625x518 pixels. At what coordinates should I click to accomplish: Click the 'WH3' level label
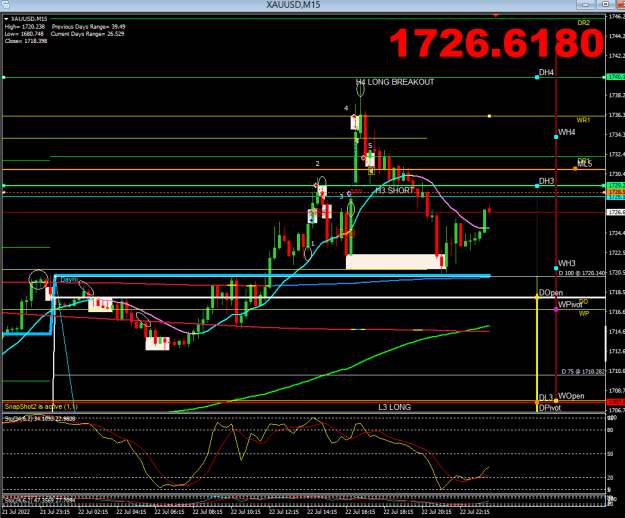click(x=566, y=263)
